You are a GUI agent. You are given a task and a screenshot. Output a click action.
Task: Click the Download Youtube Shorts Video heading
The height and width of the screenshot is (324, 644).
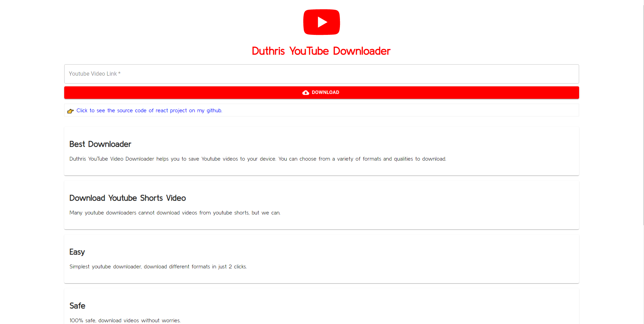click(127, 198)
